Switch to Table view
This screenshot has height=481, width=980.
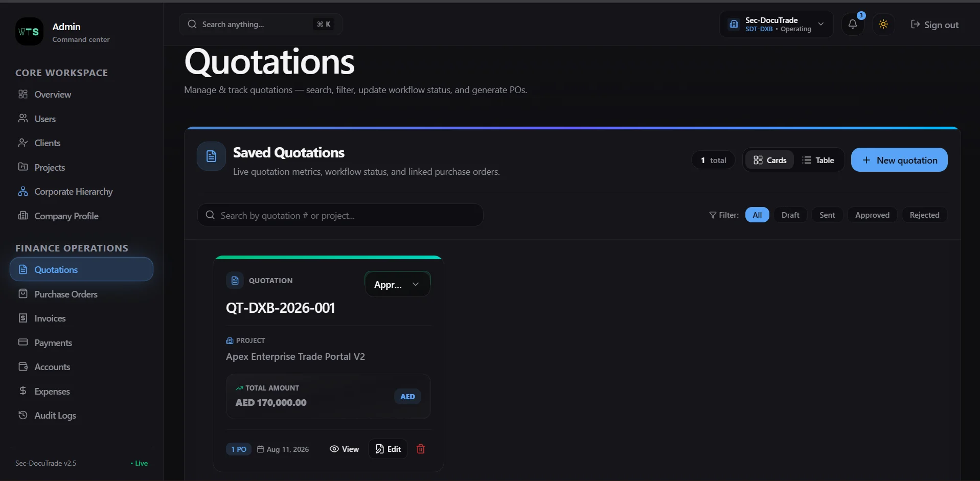pos(818,160)
